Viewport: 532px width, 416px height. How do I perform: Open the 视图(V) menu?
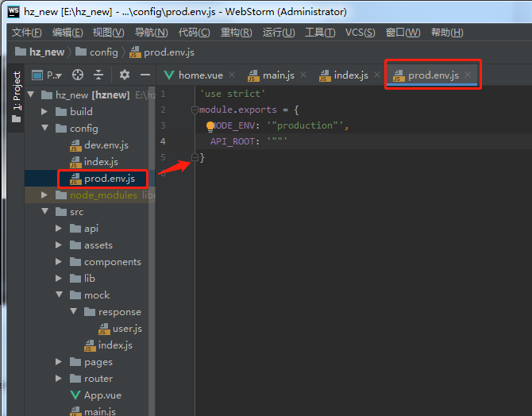coord(108,33)
